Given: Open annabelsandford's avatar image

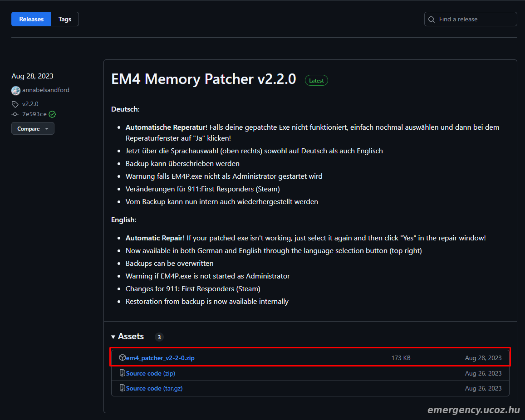Looking at the screenshot, I should tap(16, 90).
